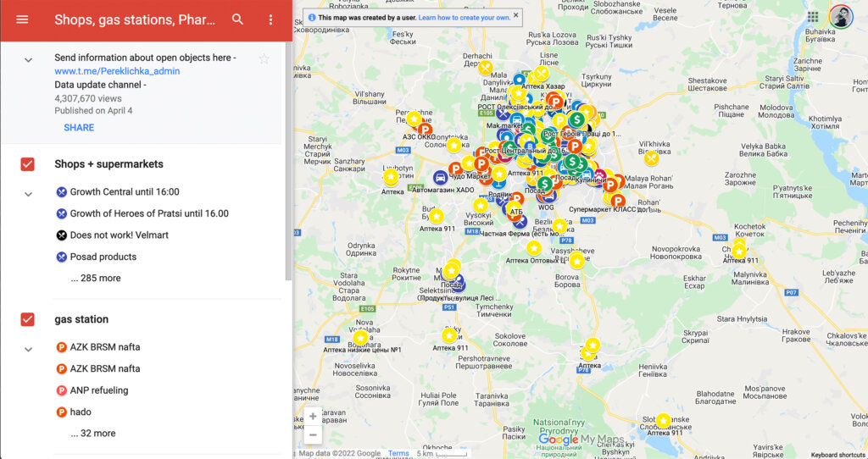Click the search magnifier icon
Screen dimensions: 868x459
click(238, 19)
